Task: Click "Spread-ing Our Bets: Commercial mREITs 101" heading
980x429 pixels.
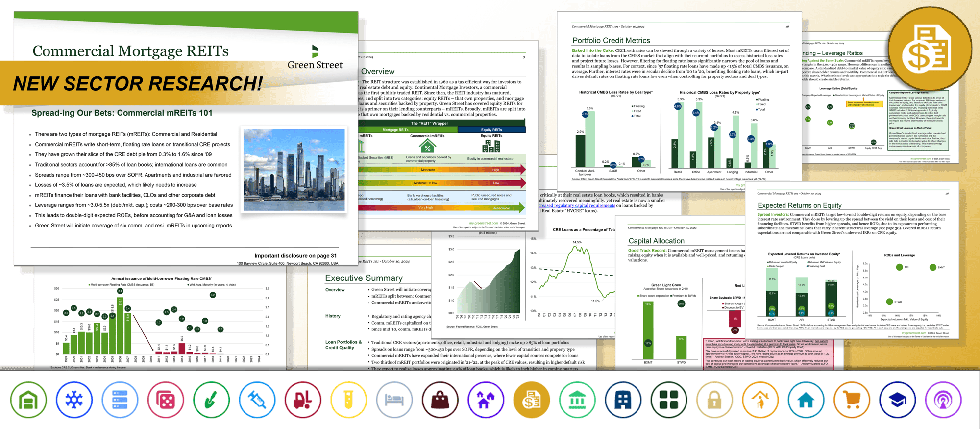Action: [x=122, y=113]
